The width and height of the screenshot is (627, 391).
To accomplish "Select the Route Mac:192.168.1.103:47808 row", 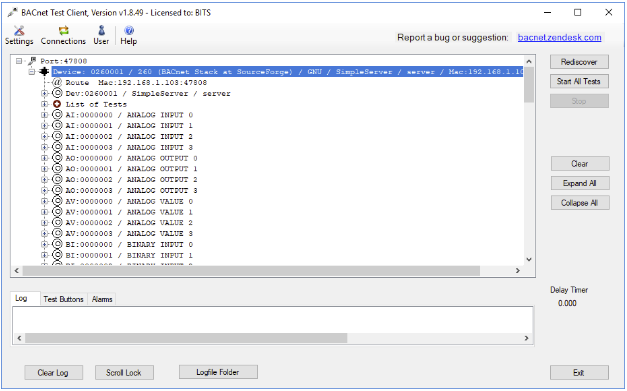I will (136, 82).
